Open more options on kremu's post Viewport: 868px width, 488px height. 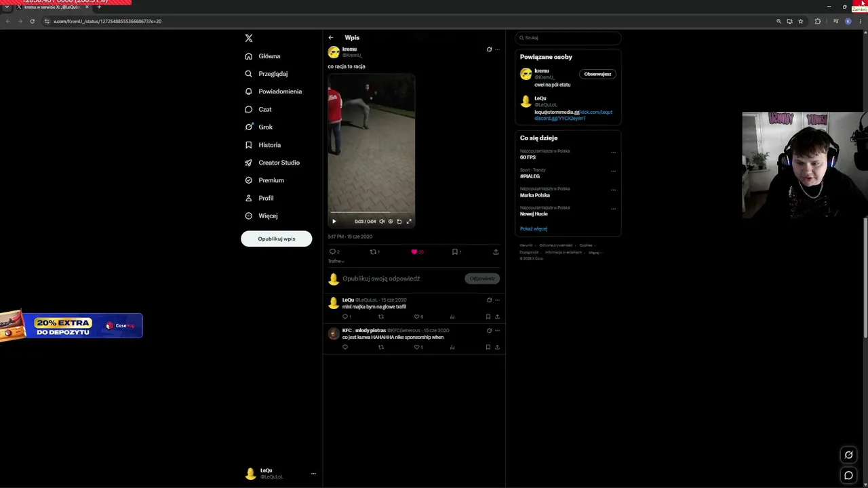point(497,49)
